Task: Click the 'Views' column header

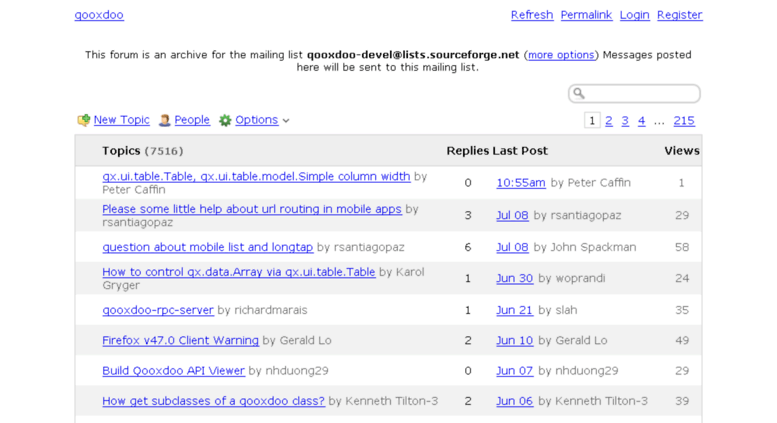Action: tap(682, 151)
